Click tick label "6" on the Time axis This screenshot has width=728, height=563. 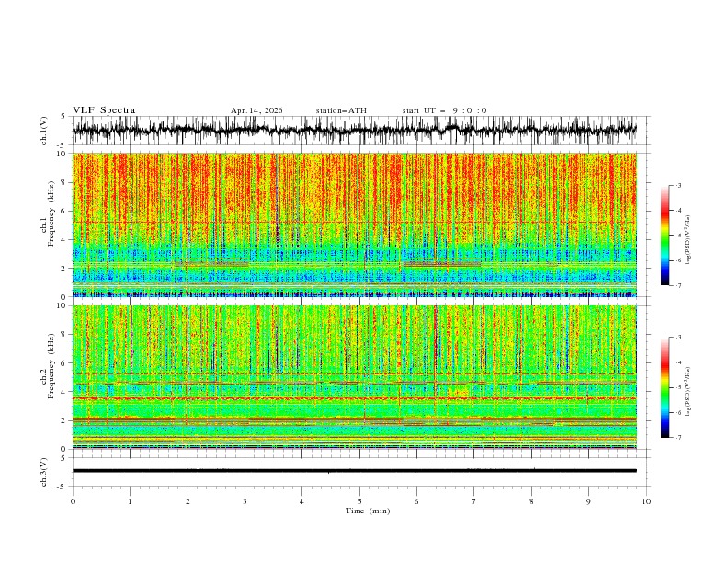coord(416,501)
